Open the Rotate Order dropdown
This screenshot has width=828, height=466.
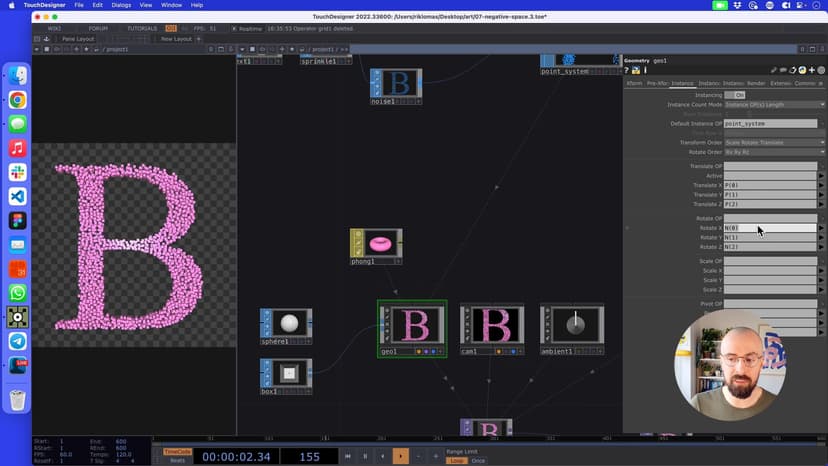[x=774, y=152]
